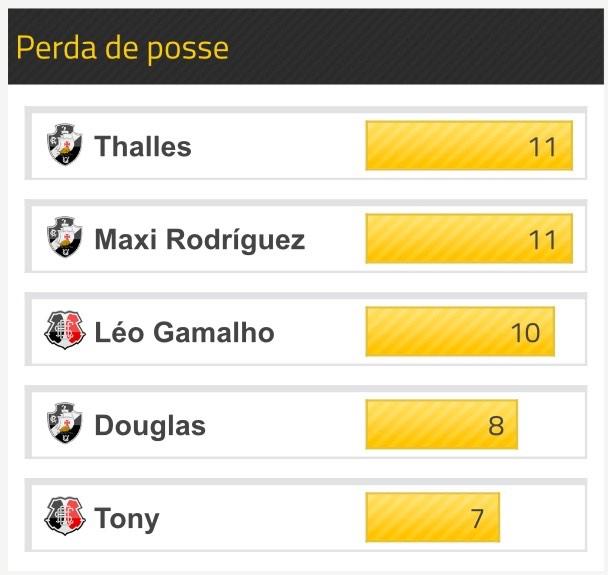Open the Douglas player name

pyautogui.click(x=150, y=425)
